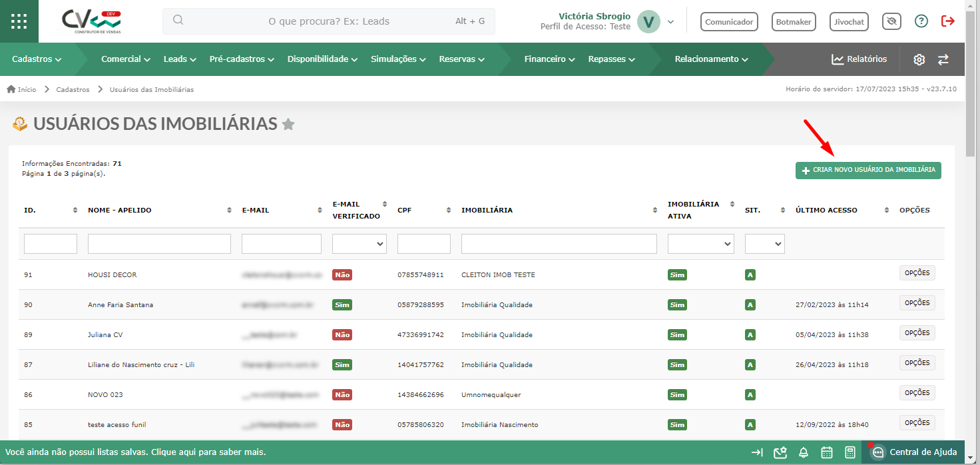Open the Reservas menu
The width and height of the screenshot is (980, 465).
(x=461, y=59)
